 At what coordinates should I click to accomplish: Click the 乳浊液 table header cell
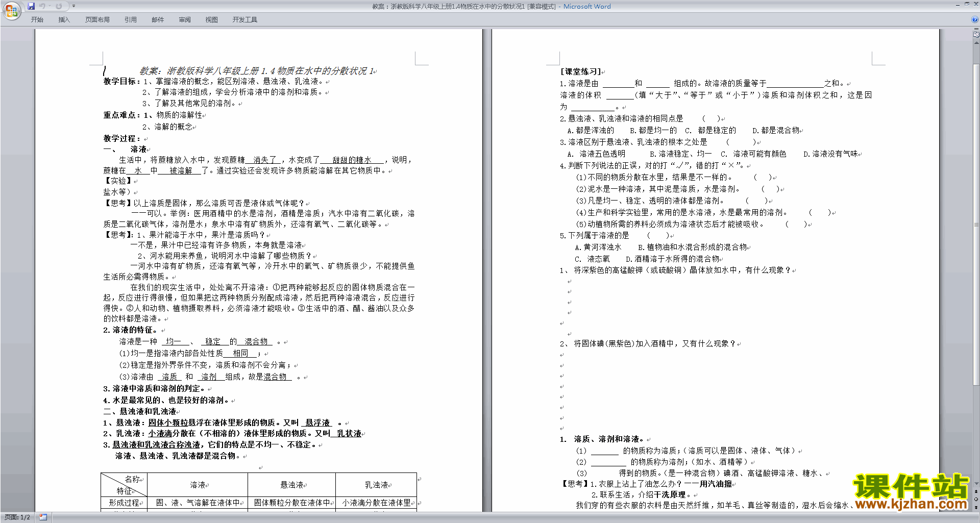(x=377, y=485)
